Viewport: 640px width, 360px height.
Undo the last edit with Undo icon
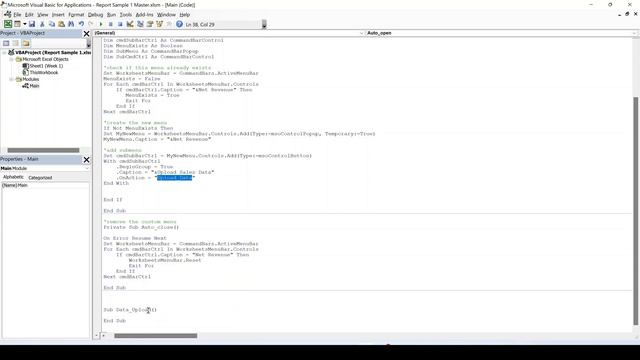coord(81,24)
